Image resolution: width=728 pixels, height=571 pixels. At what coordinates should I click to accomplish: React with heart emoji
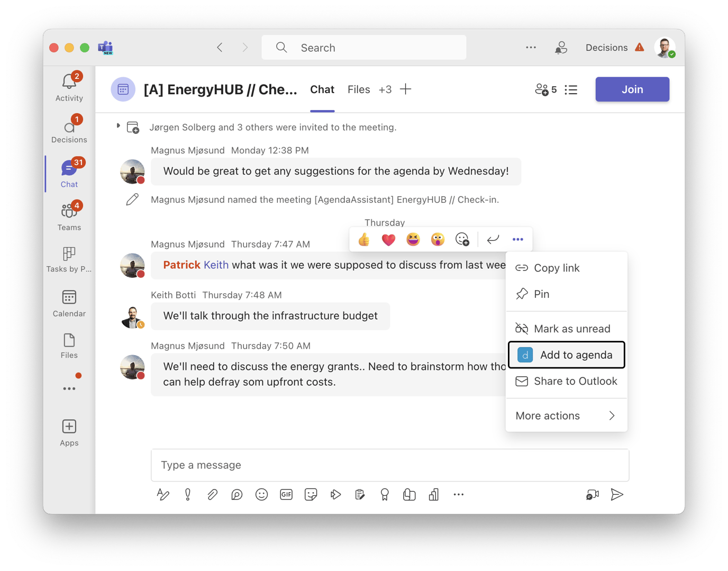pyautogui.click(x=388, y=240)
